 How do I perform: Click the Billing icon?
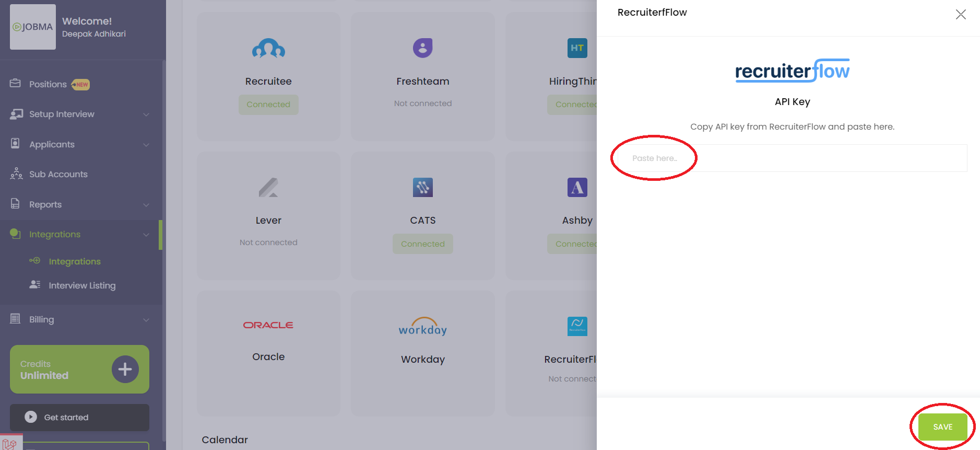tap(16, 318)
